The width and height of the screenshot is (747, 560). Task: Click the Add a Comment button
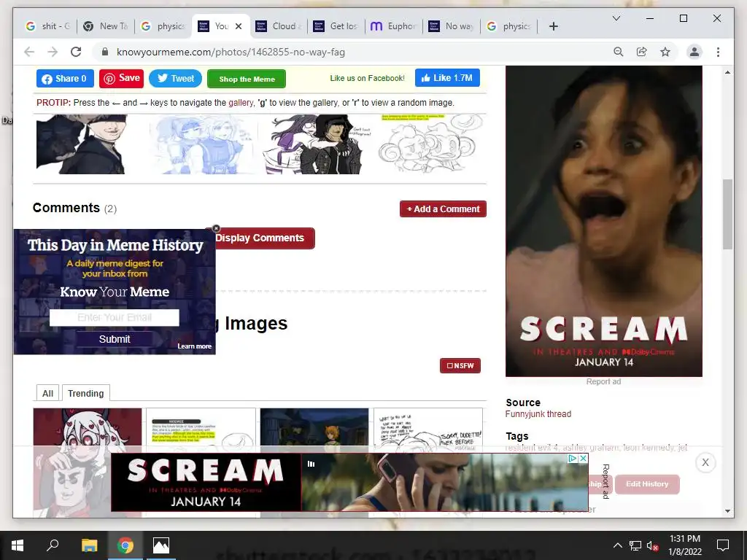point(443,209)
